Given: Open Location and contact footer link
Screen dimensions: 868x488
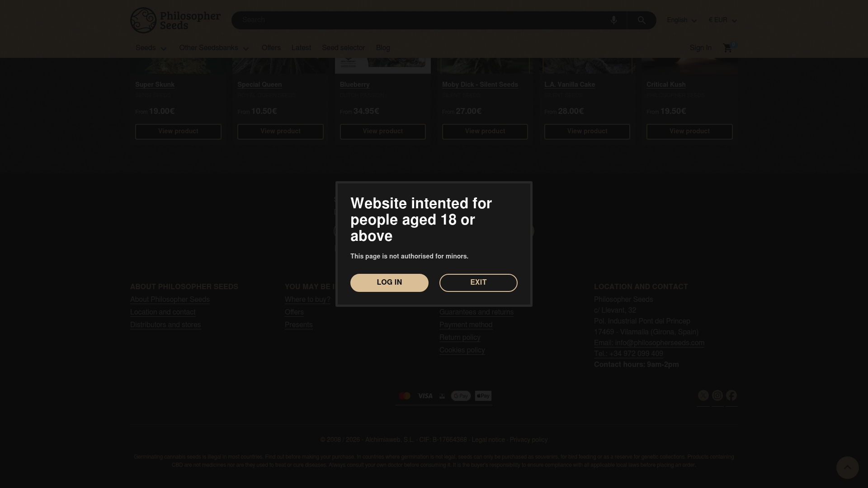Looking at the screenshot, I should (163, 313).
